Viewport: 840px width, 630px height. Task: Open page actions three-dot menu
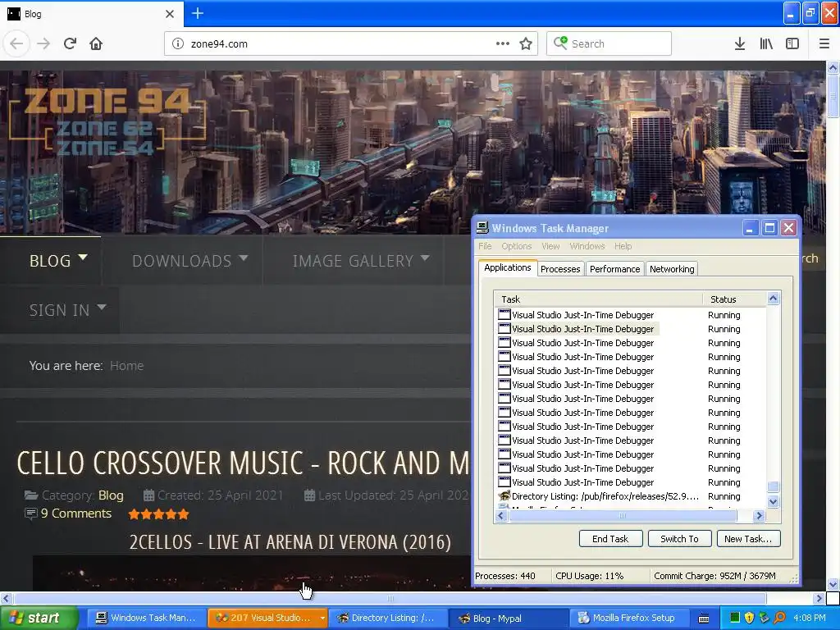coord(503,43)
